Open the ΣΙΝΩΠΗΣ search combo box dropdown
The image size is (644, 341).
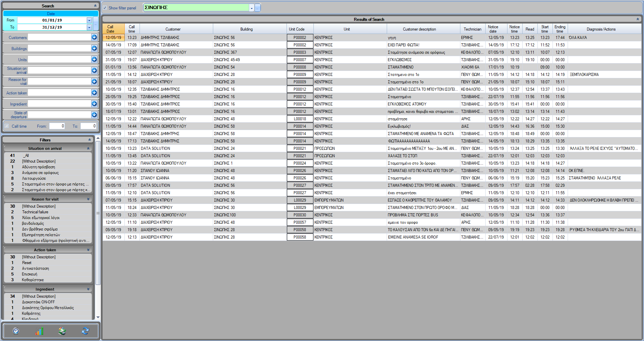252,8
